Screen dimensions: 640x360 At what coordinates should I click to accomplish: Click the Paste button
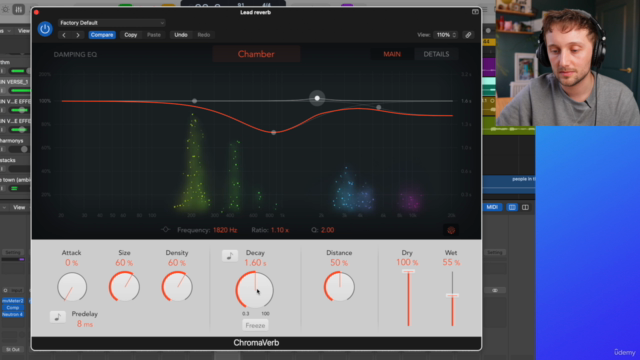coord(154,35)
